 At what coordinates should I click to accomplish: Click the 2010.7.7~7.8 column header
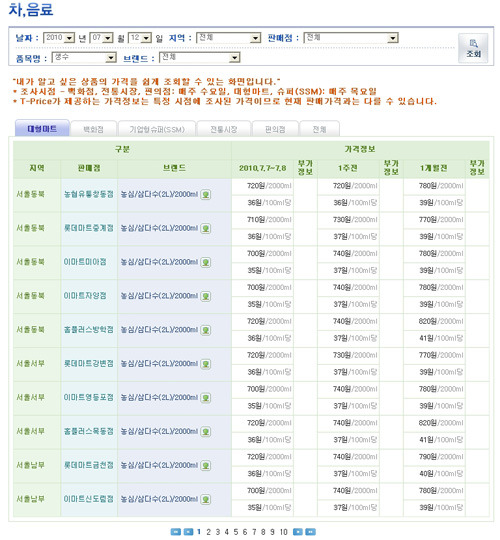(263, 168)
